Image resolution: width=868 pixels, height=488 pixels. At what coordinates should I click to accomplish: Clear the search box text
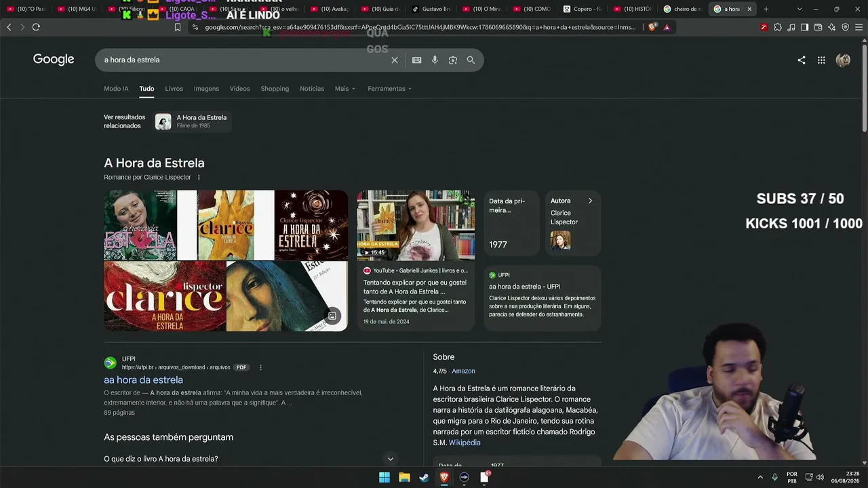[395, 60]
